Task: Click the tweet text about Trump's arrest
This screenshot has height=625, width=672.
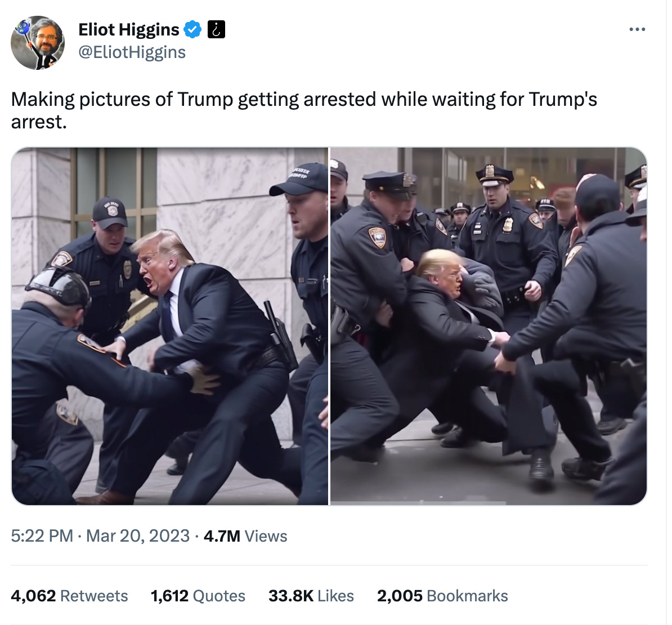Action: tap(304, 110)
